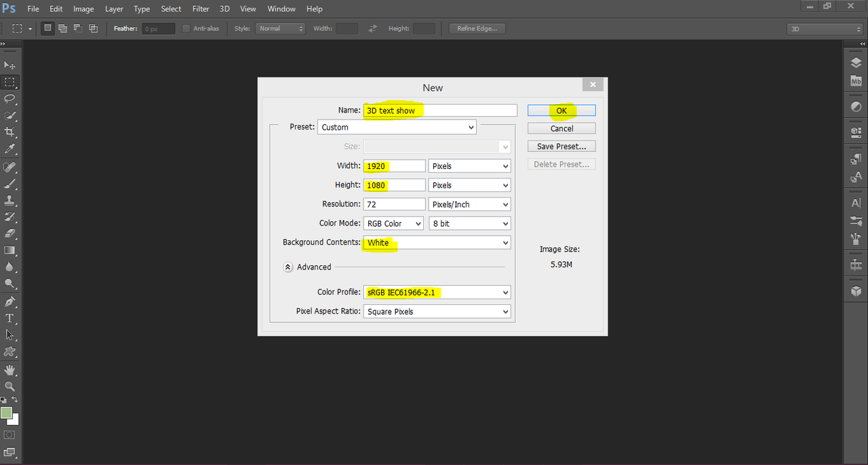Open the Background Contents dropdown

[x=437, y=242]
